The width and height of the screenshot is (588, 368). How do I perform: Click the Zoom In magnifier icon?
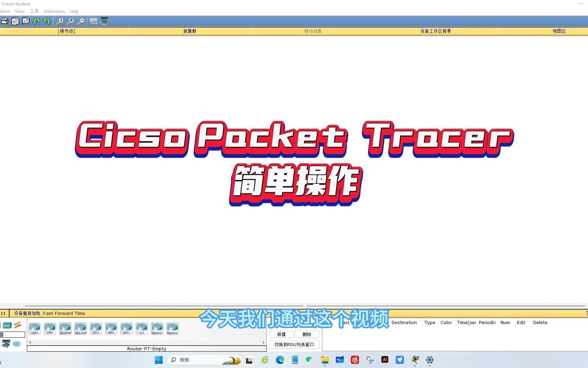tap(60, 21)
